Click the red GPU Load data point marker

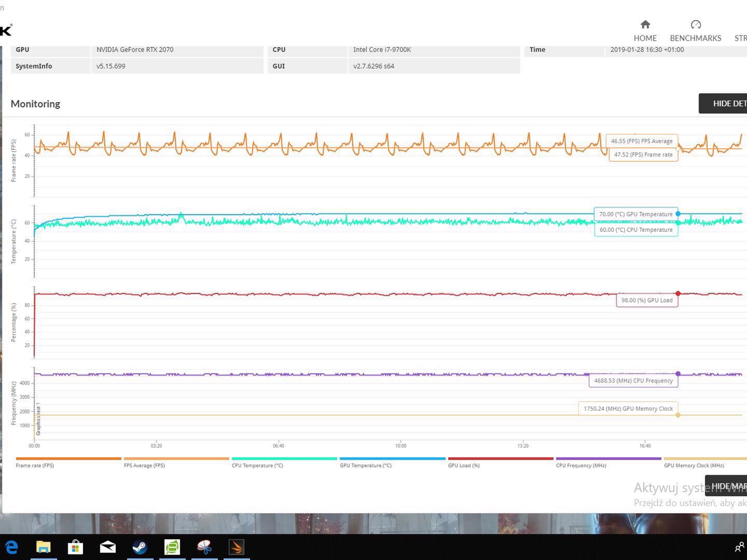tap(678, 293)
